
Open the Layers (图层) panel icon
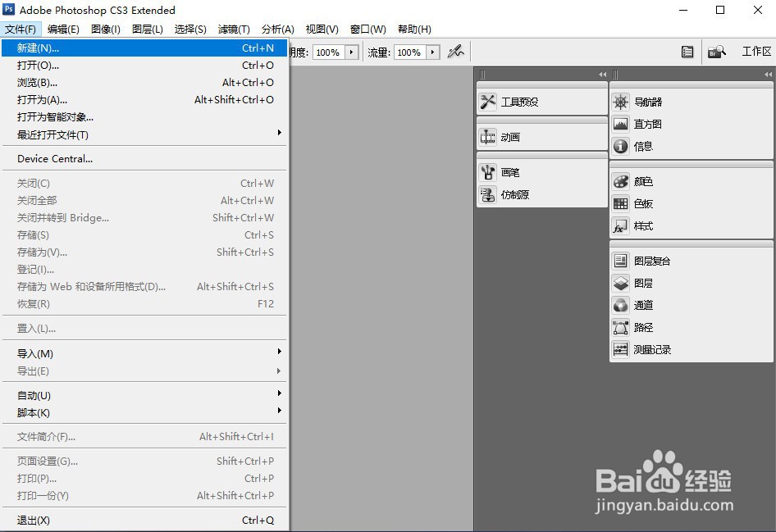(621, 283)
